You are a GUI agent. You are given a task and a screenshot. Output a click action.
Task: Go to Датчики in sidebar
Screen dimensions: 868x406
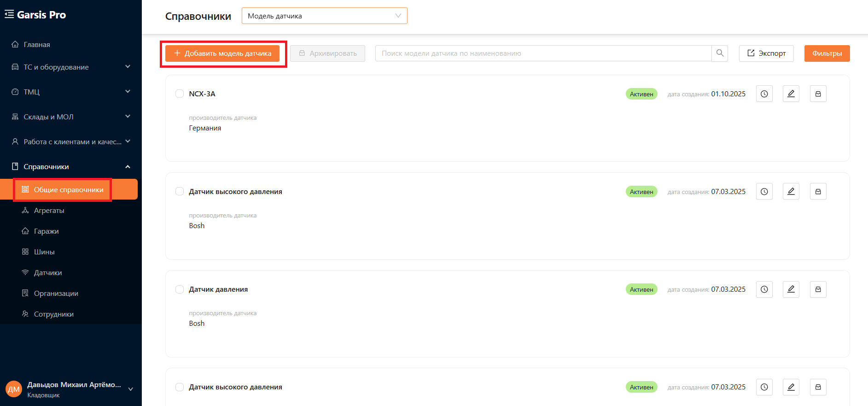(x=48, y=272)
